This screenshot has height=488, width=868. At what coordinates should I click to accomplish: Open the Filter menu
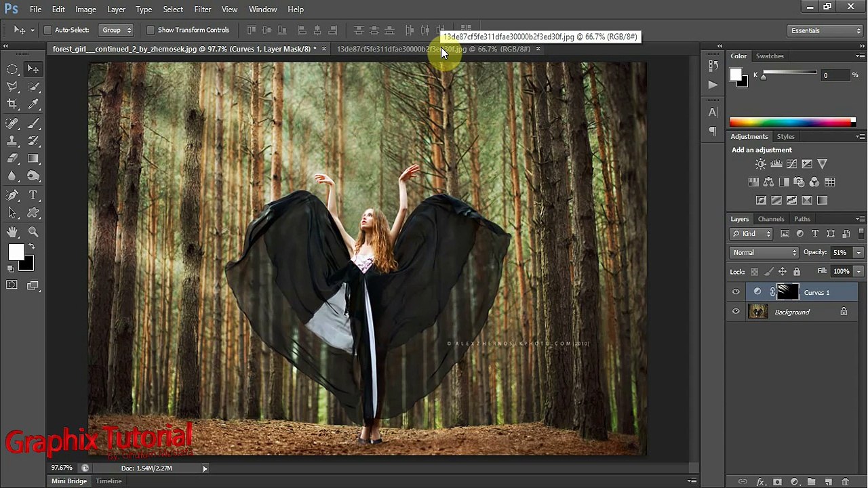(x=202, y=9)
